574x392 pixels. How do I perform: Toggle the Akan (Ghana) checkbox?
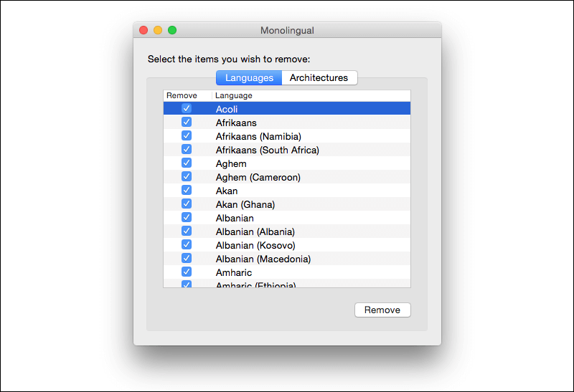tap(187, 204)
